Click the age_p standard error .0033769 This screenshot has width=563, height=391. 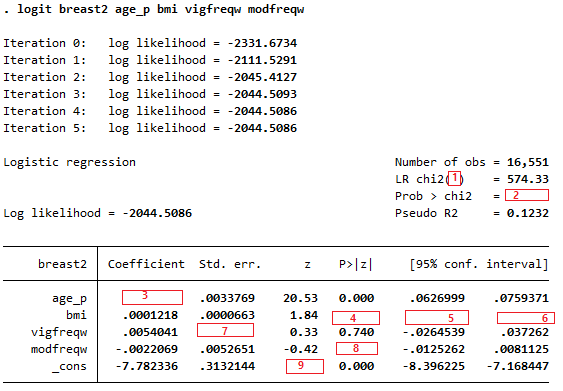tap(227, 298)
